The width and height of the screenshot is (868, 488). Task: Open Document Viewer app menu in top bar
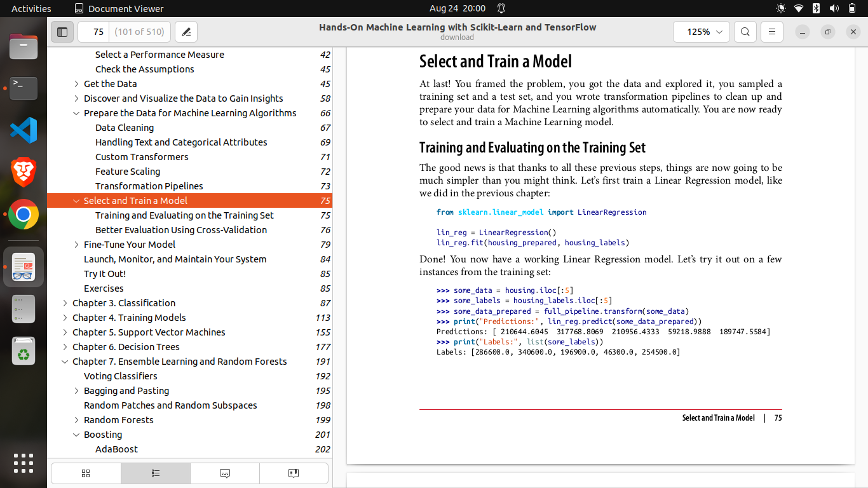tap(119, 8)
